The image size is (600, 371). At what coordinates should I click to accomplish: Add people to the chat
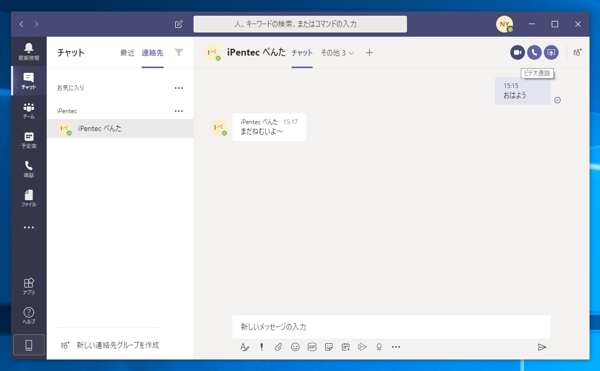pyautogui.click(x=577, y=52)
